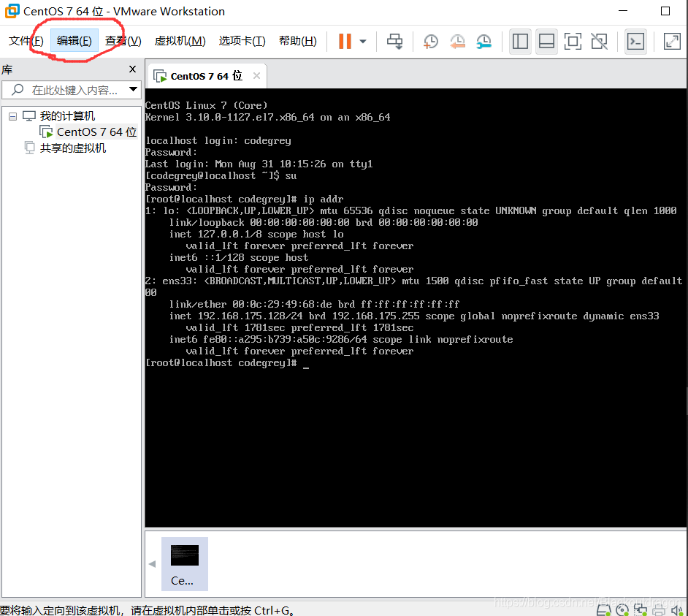Maximize the VMware Workstation window
The width and height of the screenshot is (688, 616).
click(665, 11)
